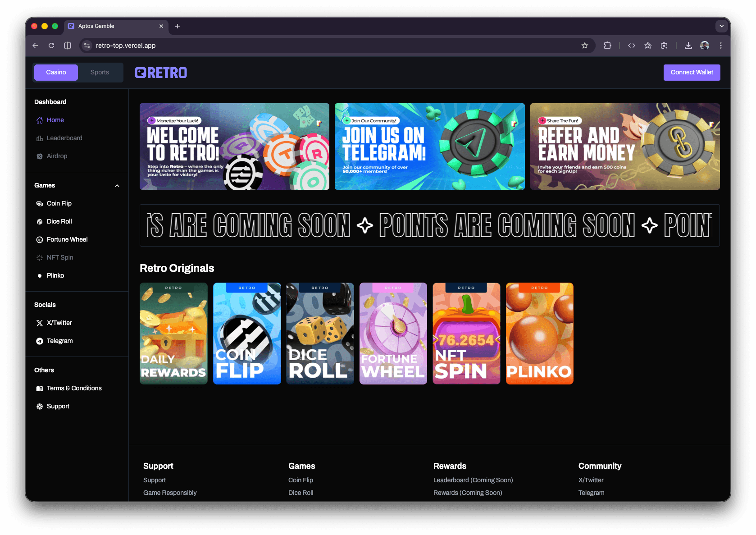Open the Game Responsibly footer link

point(170,493)
